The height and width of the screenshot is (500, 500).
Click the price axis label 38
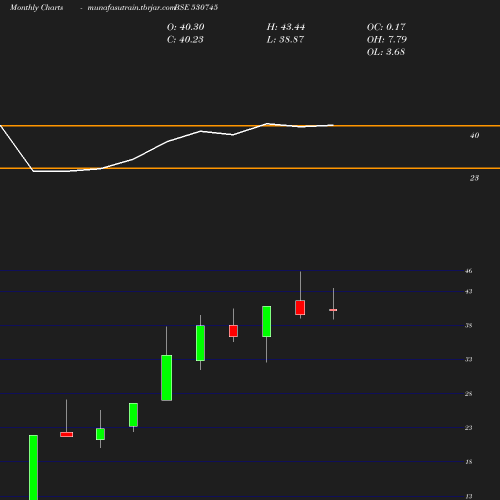[x=468, y=326]
